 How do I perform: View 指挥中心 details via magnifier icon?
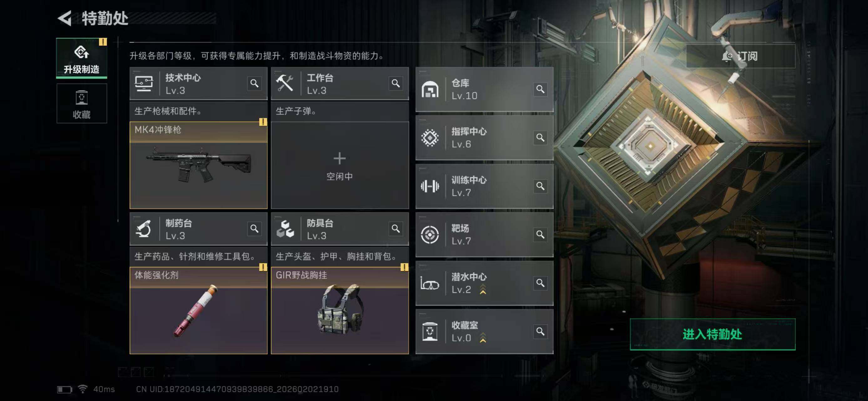coord(540,138)
